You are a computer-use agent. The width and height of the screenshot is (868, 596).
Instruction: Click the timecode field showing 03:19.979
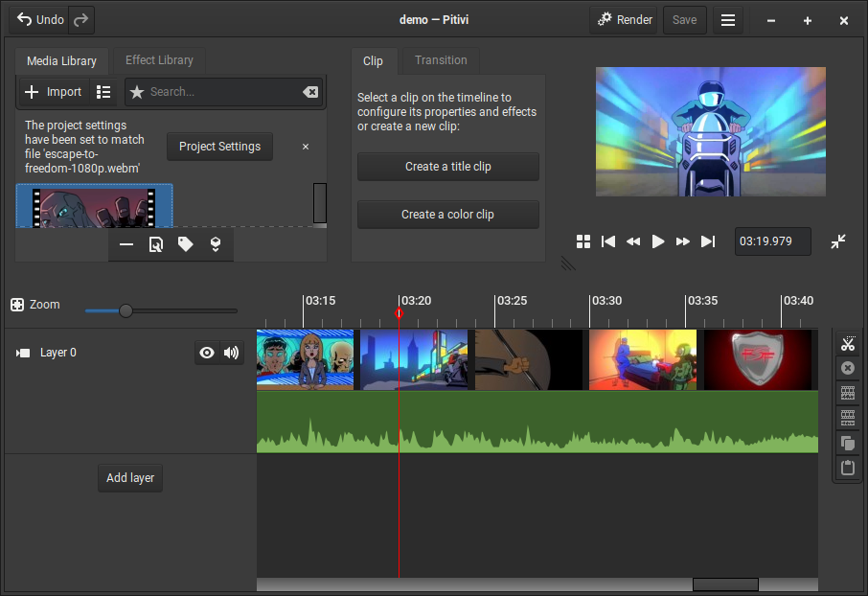pos(773,241)
